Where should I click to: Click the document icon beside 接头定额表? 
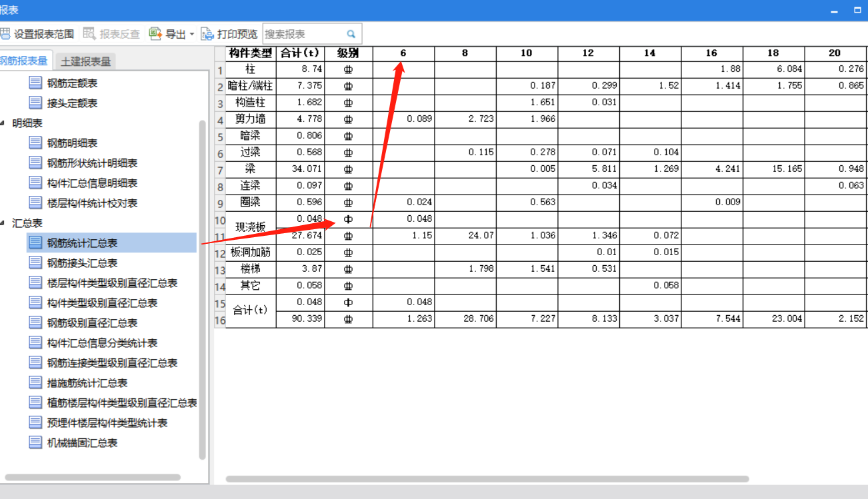(x=35, y=103)
